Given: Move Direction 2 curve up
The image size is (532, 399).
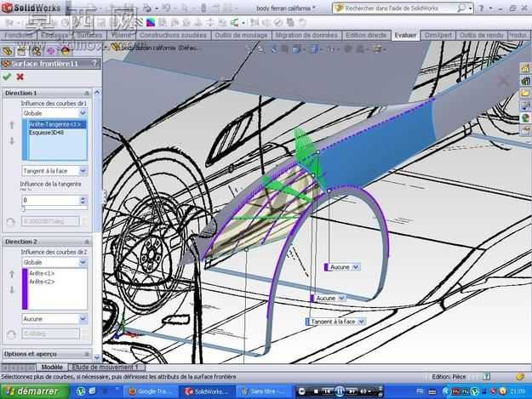Looking at the screenshot, I should [12, 274].
